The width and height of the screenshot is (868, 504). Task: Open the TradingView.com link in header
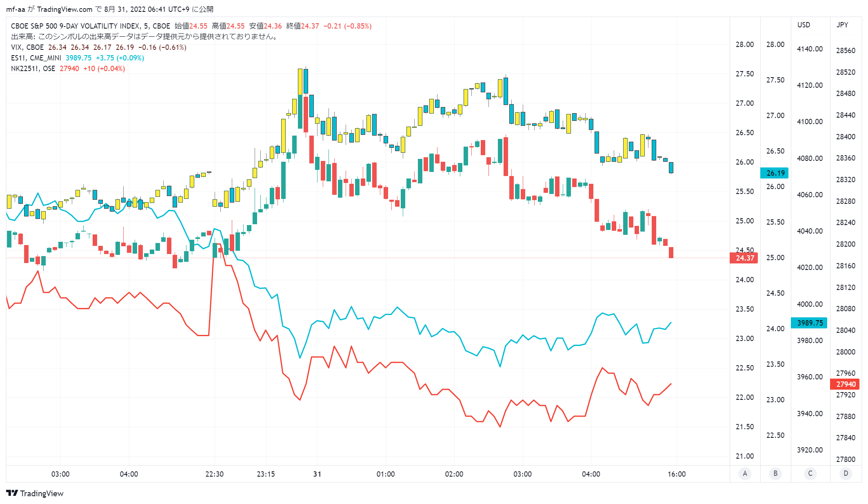[x=65, y=9]
